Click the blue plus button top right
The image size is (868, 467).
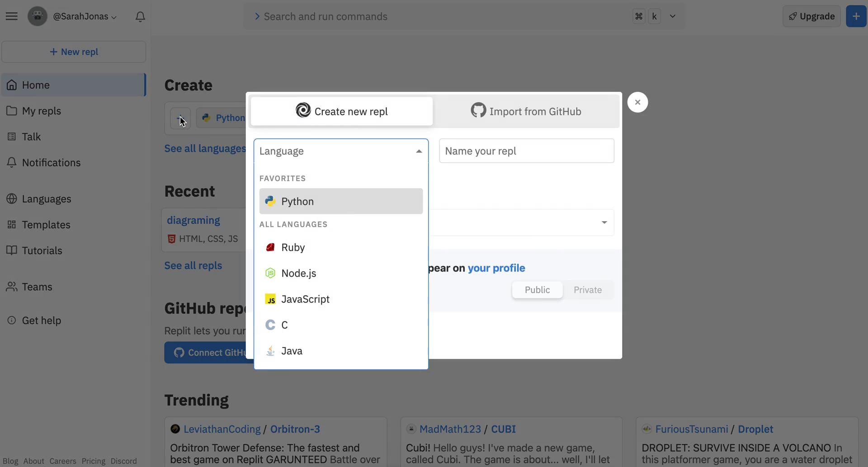pos(855,16)
